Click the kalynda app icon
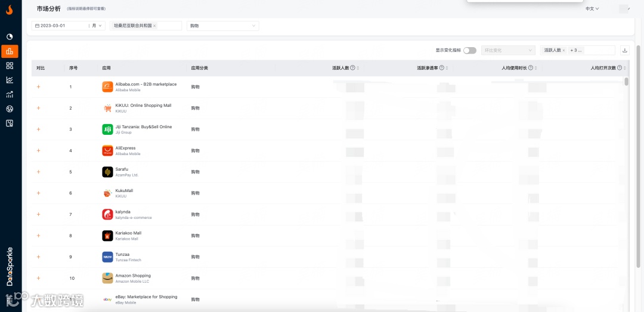Screen dimensions: 644x312 tap(107, 215)
